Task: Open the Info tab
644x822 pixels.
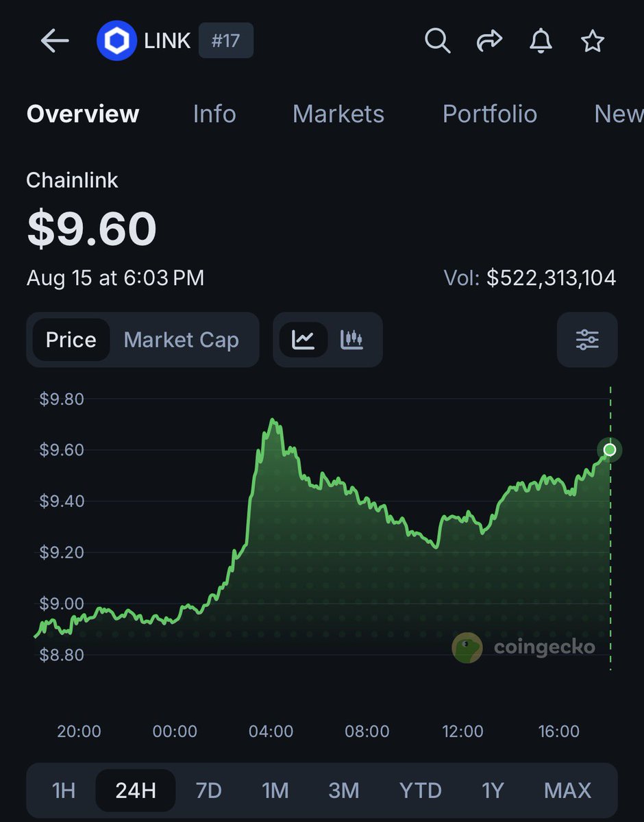Action: [x=214, y=114]
